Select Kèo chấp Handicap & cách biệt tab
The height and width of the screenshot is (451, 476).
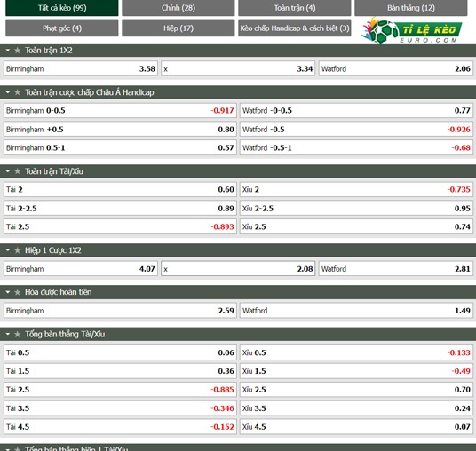pos(295,28)
